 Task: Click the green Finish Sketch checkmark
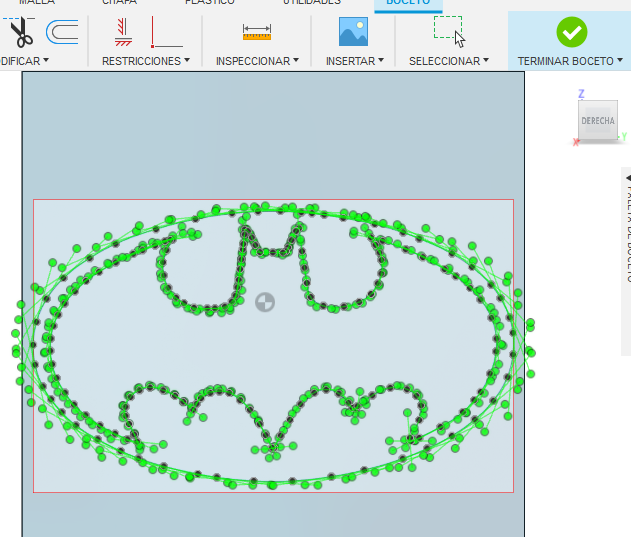pos(572,32)
